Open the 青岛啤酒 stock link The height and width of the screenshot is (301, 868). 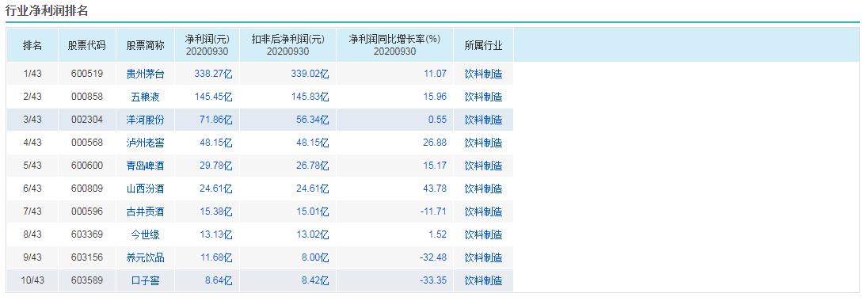(x=145, y=166)
